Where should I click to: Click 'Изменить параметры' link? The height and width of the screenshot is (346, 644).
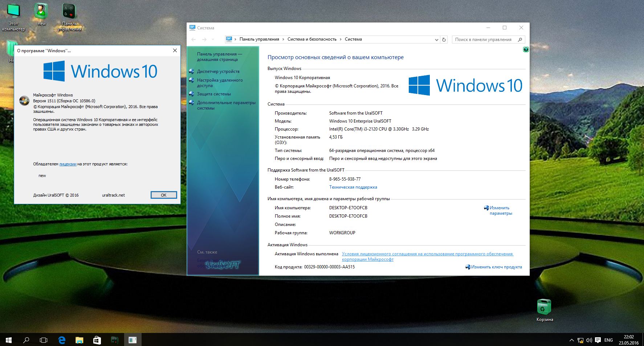[501, 210]
